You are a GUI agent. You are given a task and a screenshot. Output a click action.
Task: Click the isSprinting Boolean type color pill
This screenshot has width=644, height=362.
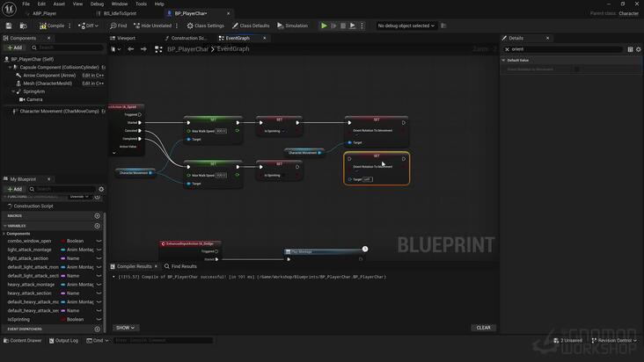pyautogui.click(x=62, y=319)
